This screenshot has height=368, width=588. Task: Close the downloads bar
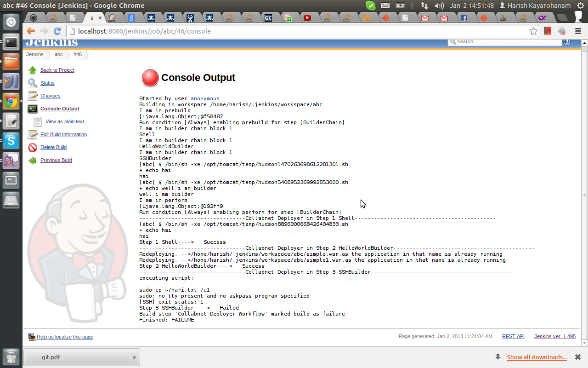coord(578,357)
